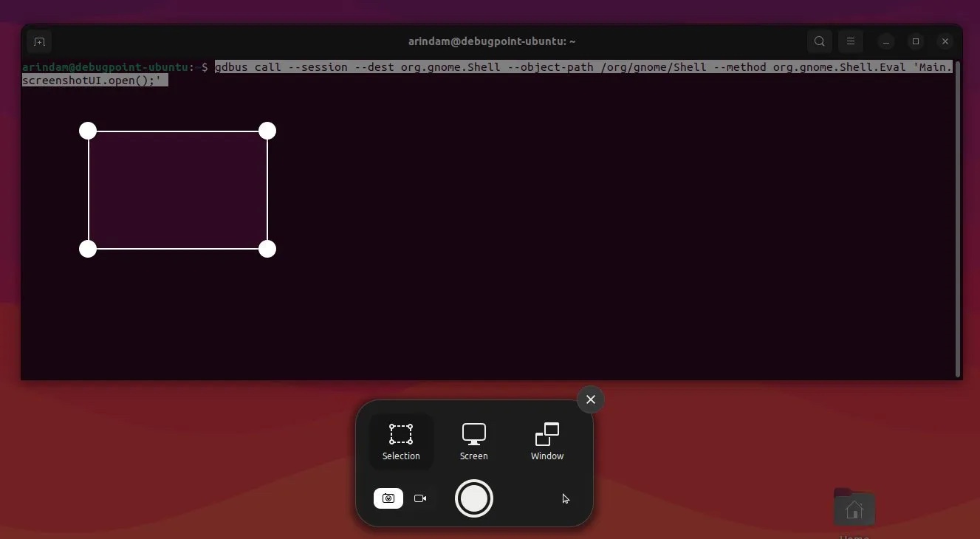Open search in the terminal header bar
The height and width of the screenshot is (539, 980).
point(819,41)
